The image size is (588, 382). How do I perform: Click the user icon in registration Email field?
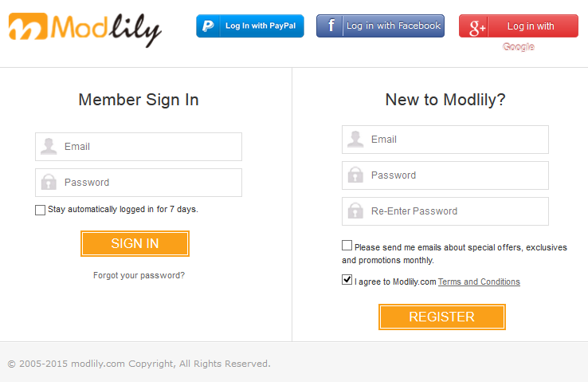356,140
